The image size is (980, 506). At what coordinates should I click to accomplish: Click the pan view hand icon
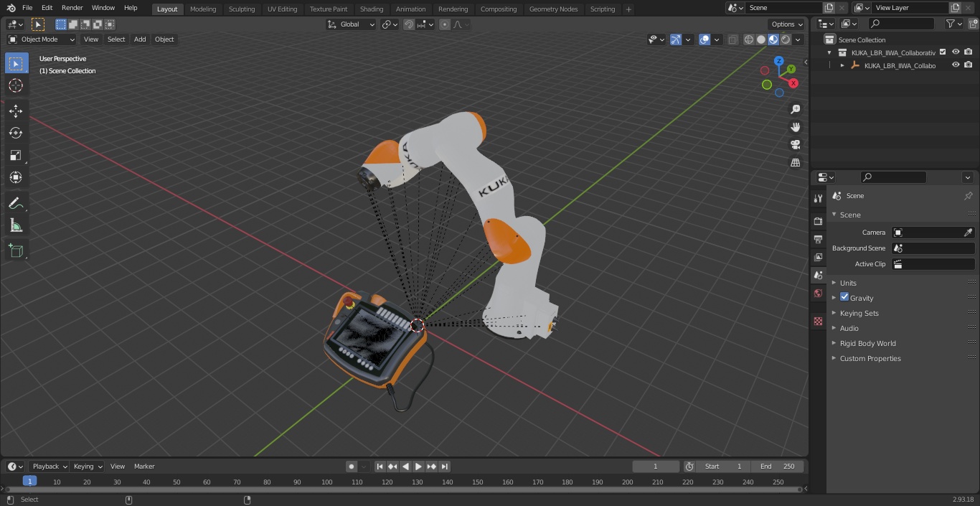tap(795, 127)
